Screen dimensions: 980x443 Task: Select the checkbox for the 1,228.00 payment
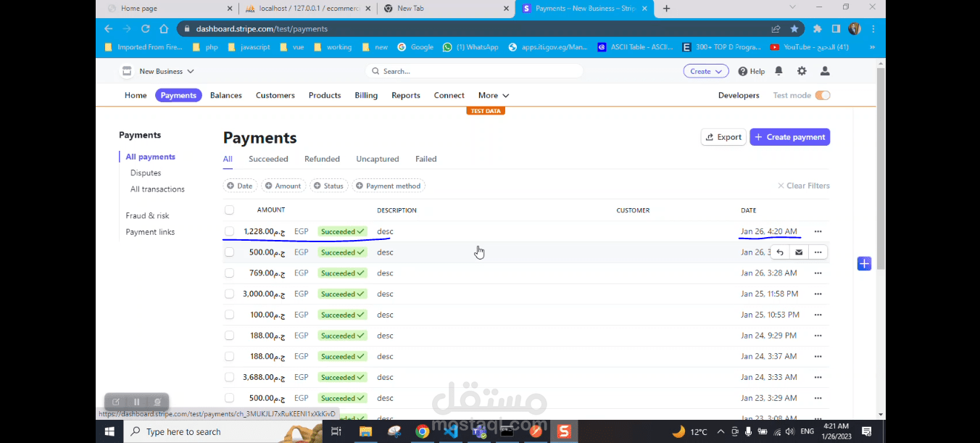click(x=229, y=231)
